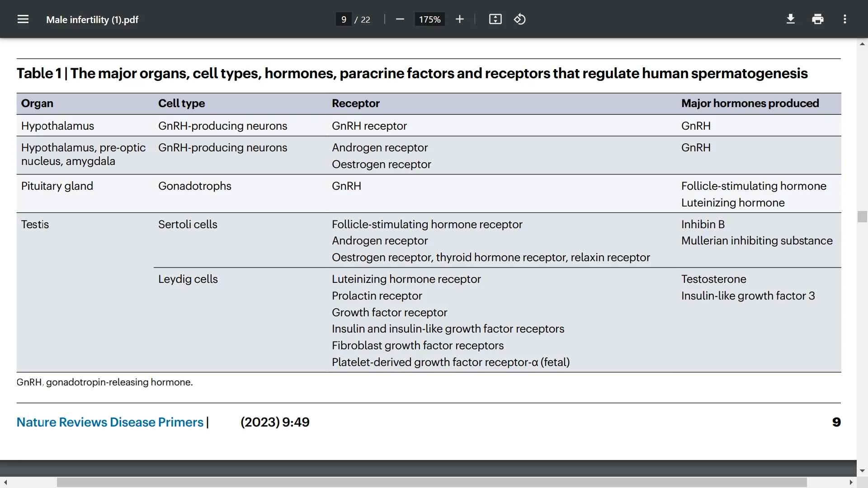Toggle the fit to page icon

(495, 19)
